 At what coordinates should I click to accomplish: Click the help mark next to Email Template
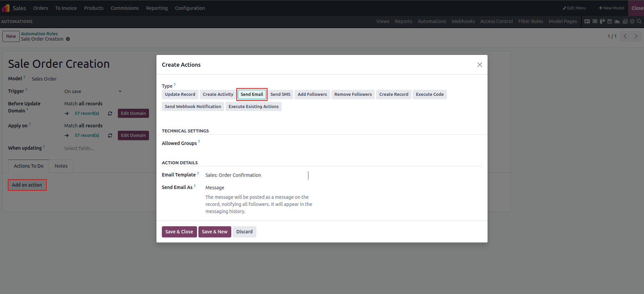click(x=198, y=173)
